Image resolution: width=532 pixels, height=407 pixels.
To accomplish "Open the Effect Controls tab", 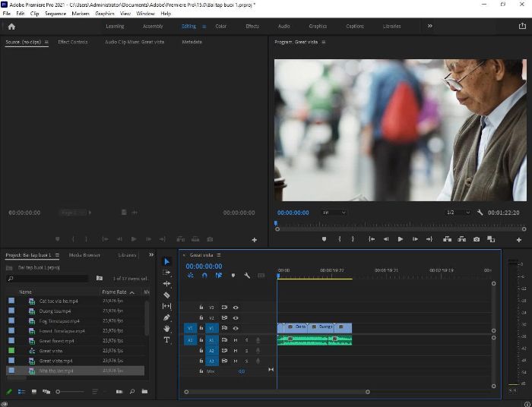I will (x=73, y=42).
